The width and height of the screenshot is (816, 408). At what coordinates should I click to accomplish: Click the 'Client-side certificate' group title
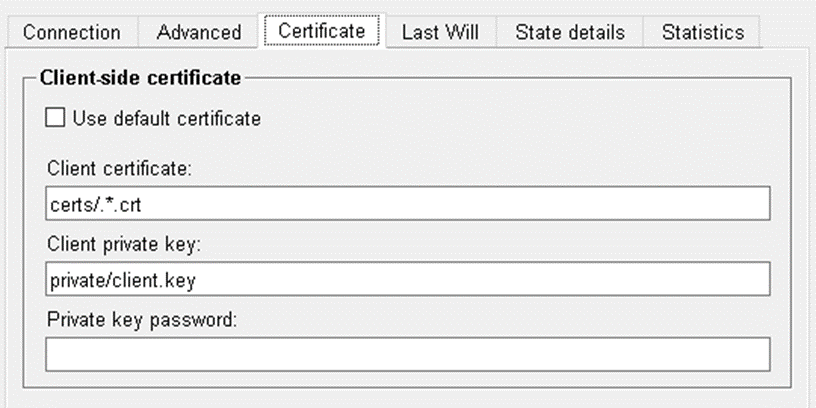click(x=141, y=75)
